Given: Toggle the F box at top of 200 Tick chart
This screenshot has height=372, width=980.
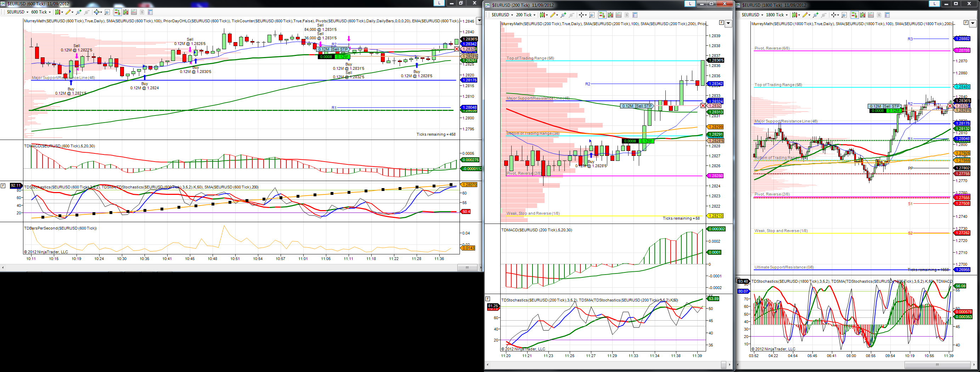Looking at the screenshot, I should coord(721,23).
